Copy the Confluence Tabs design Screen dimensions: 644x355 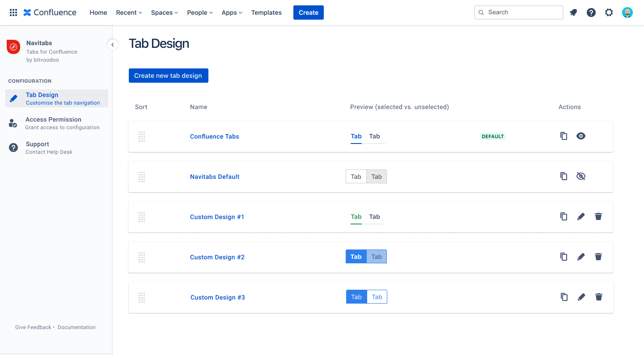pos(564,136)
